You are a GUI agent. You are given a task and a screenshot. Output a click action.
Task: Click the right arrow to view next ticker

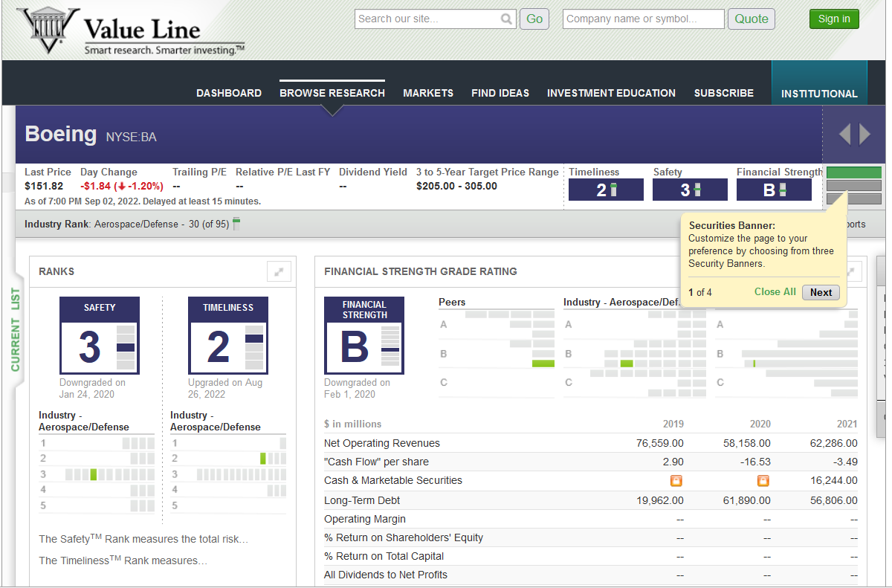864,134
